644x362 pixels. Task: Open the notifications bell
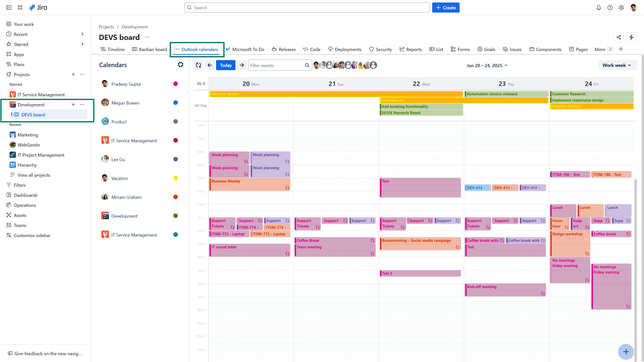point(598,8)
